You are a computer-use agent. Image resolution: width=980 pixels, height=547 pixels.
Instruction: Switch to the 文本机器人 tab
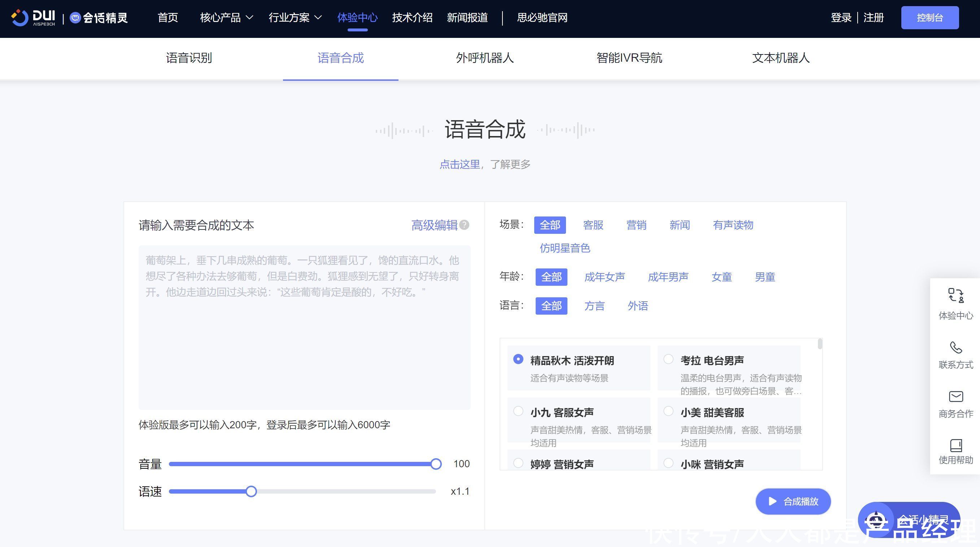click(x=781, y=58)
